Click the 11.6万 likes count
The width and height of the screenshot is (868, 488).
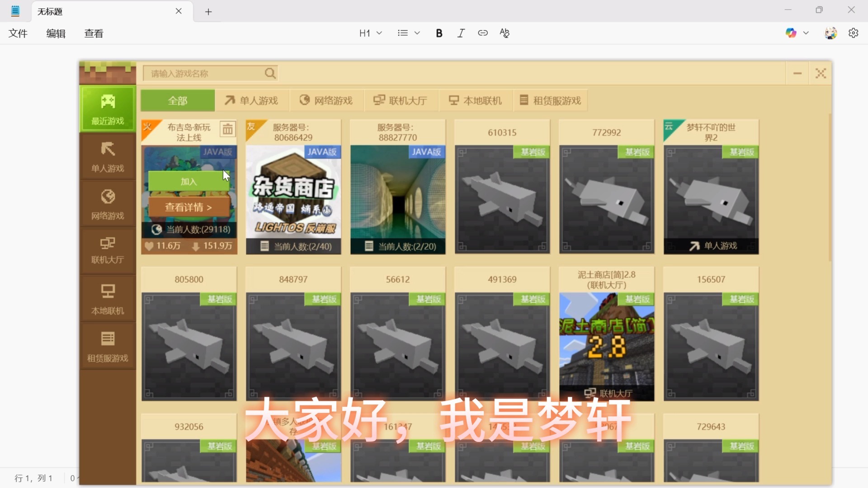click(x=163, y=246)
